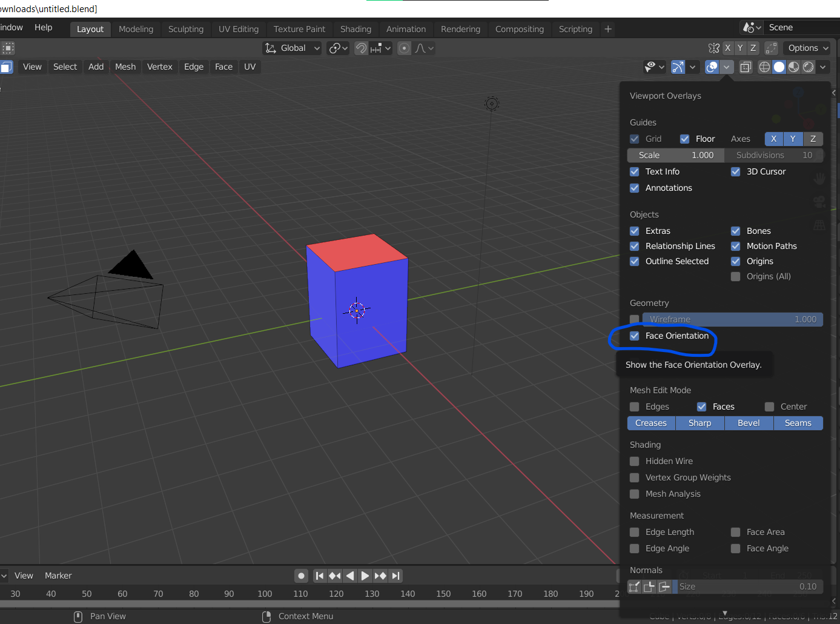Uncheck the Text Info overlay
The height and width of the screenshot is (624, 840).
point(635,171)
